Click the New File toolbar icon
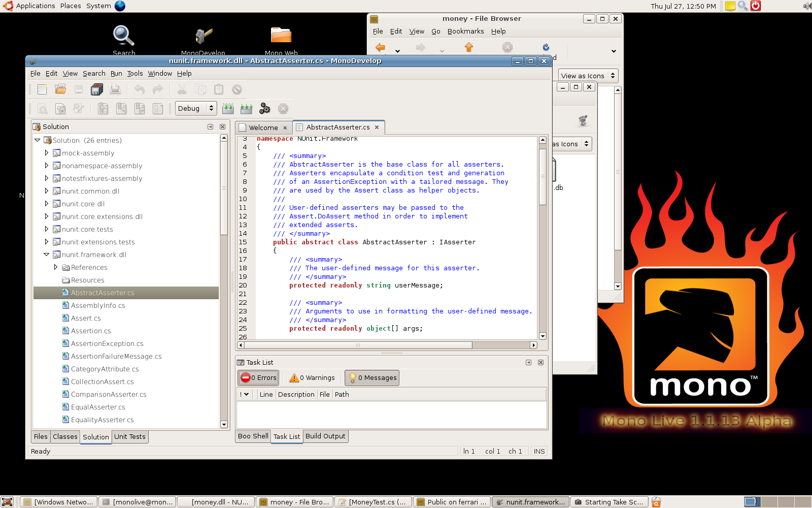Screen dimensions: 812x508 42,89
